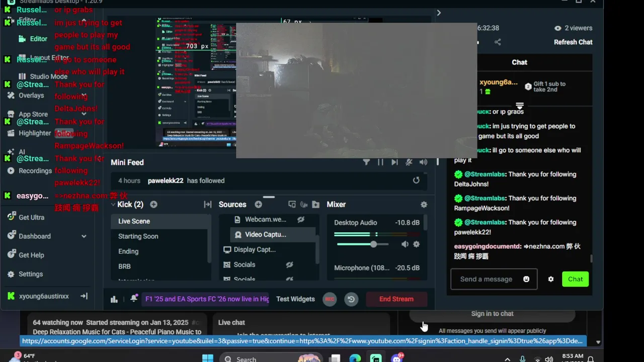The image size is (644, 362).
Task: Open Microsoft Edge from taskbar
Action: click(355, 358)
